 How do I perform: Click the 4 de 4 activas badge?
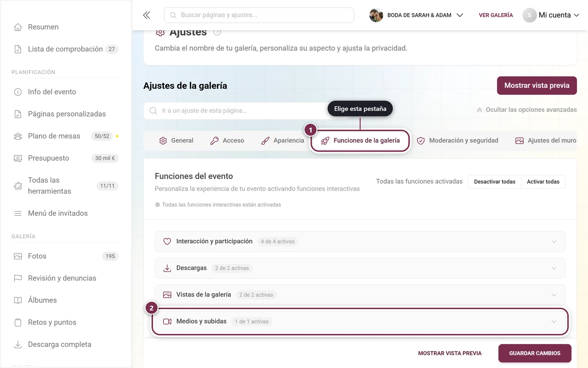click(278, 242)
